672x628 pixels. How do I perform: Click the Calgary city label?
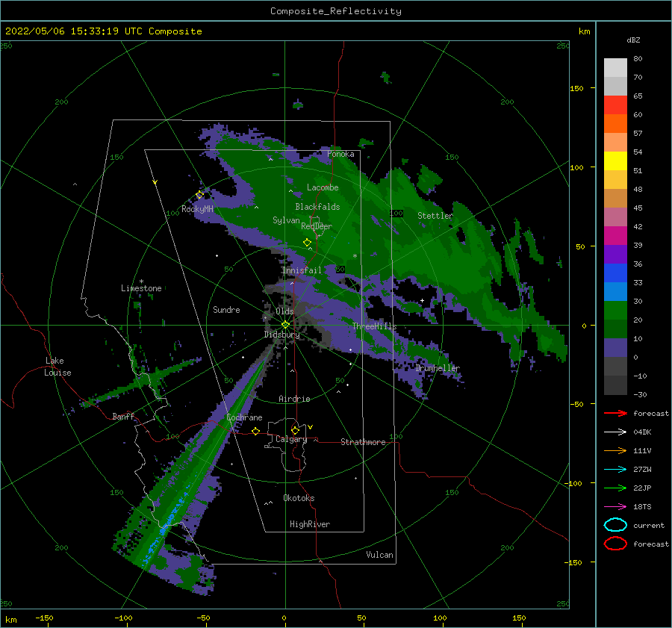(x=291, y=439)
